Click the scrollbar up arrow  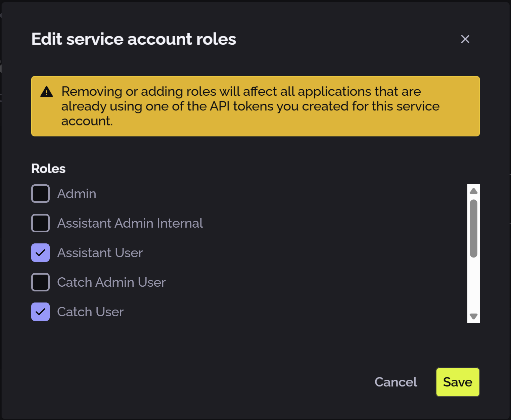[x=473, y=191]
